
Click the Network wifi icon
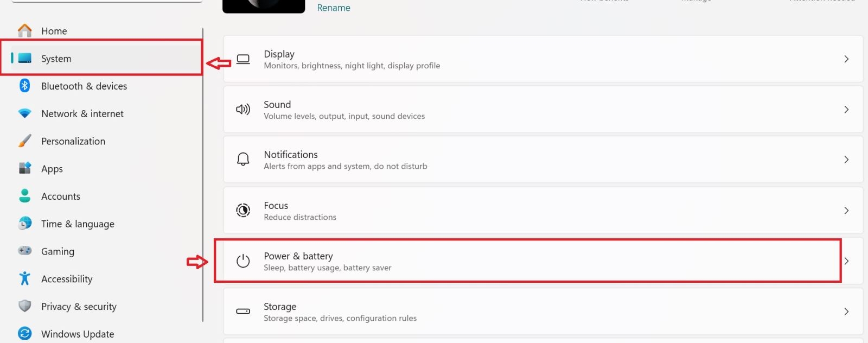point(25,113)
